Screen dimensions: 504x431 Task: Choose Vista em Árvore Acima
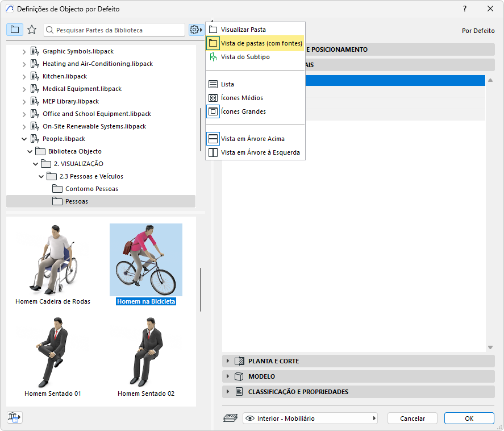pyautogui.click(x=255, y=139)
